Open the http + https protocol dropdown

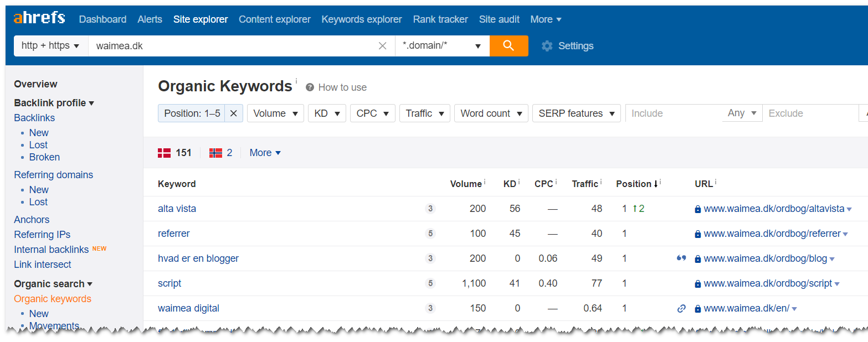tap(50, 46)
